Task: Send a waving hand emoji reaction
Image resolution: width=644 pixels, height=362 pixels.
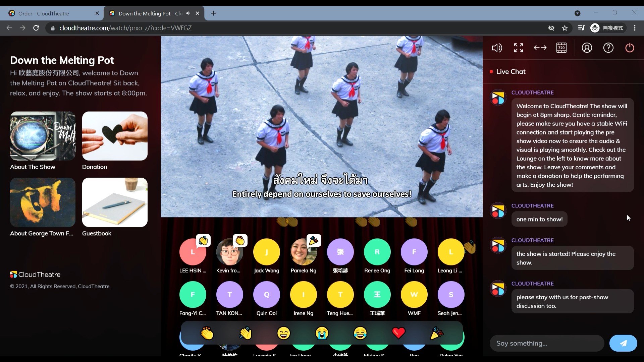Action: pyautogui.click(x=245, y=333)
